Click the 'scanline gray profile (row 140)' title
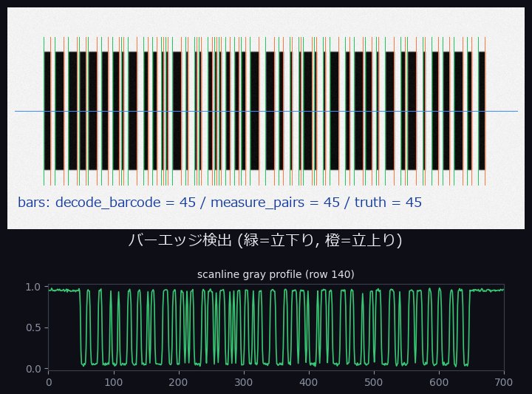Viewport: 532px width, 394px height. [276, 274]
